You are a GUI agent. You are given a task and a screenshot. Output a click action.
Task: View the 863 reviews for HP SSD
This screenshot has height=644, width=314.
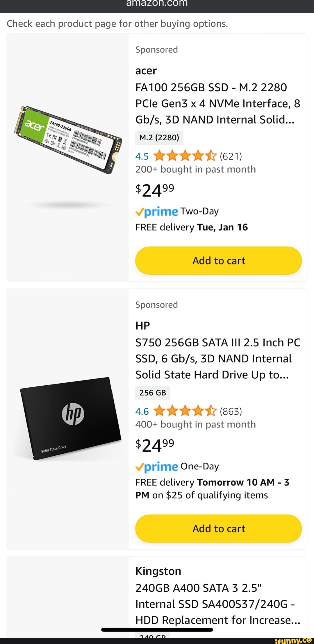(231, 412)
